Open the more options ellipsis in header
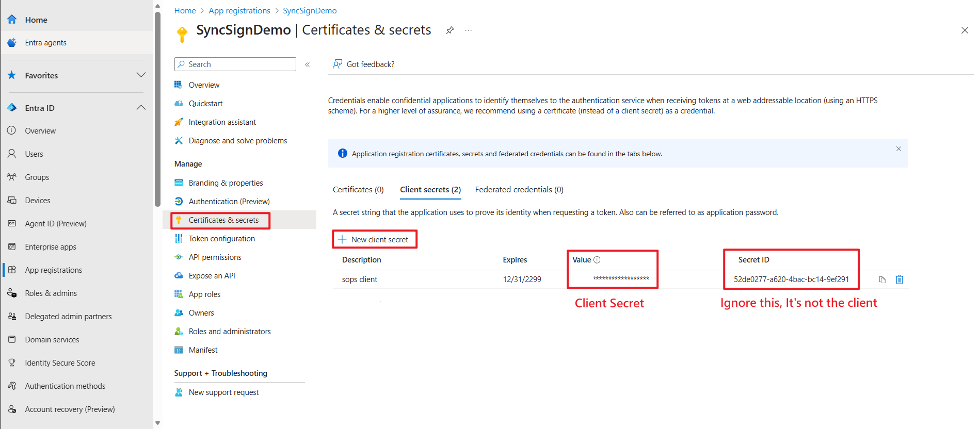This screenshot has width=980, height=429. [x=468, y=30]
